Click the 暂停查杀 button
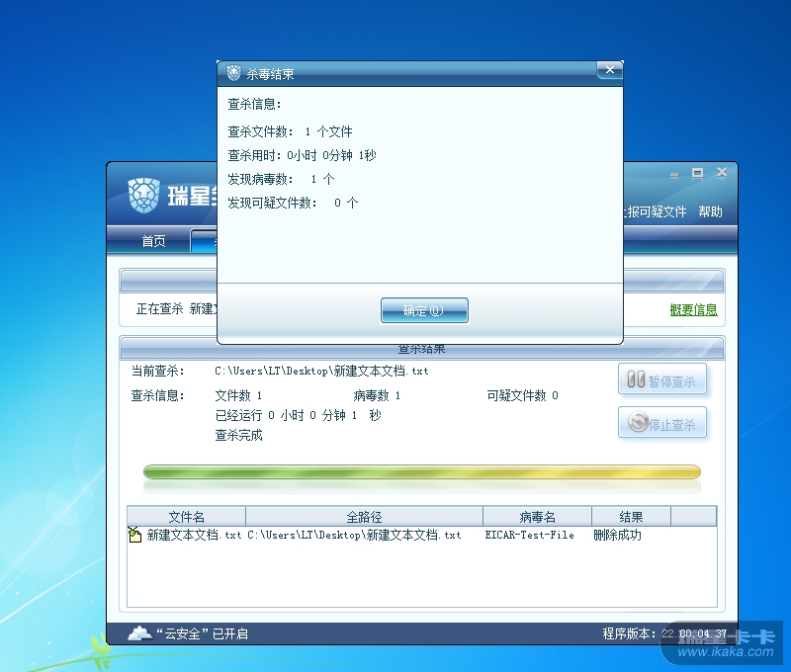 (662, 379)
